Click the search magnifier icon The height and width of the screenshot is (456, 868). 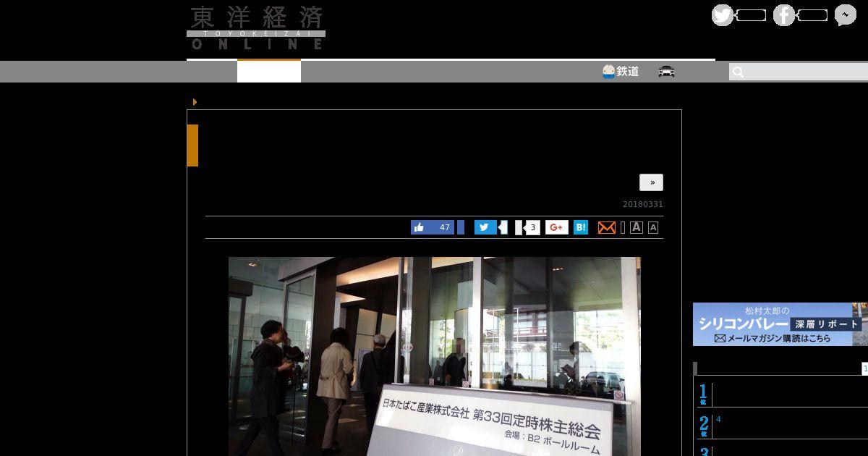point(738,72)
